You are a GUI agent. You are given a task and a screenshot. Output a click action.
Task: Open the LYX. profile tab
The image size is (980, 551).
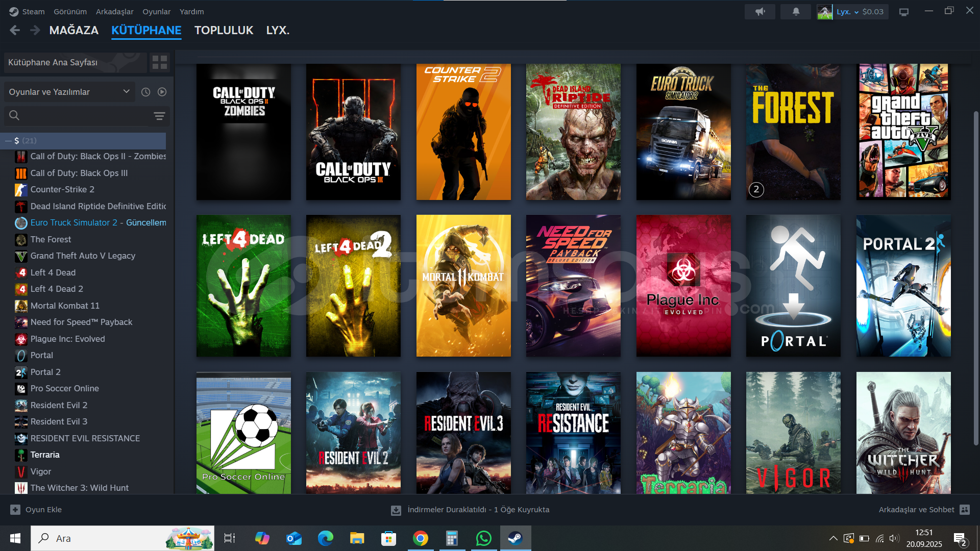[x=278, y=30]
